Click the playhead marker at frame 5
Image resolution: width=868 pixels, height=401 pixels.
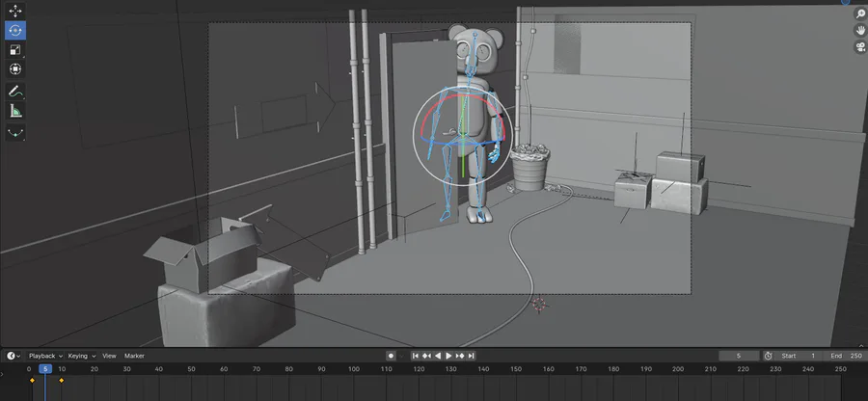(x=45, y=369)
